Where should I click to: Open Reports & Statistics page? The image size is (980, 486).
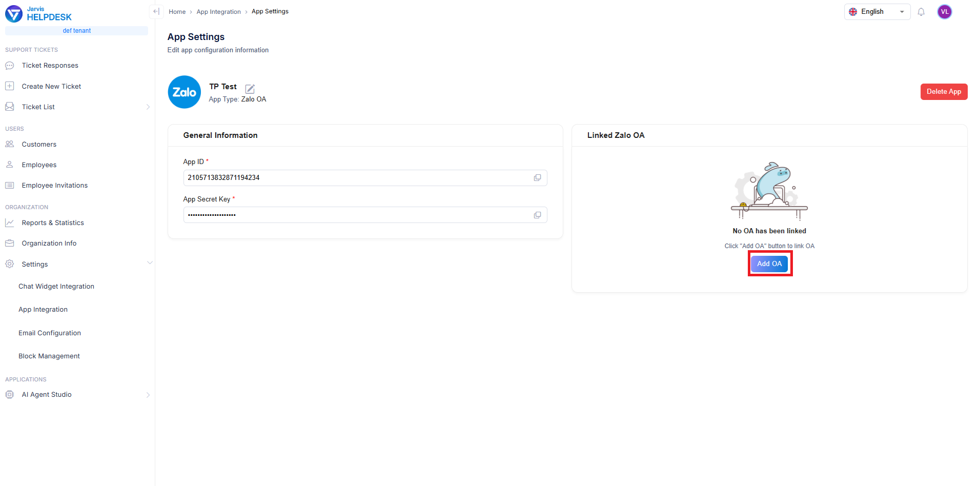pos(53,222)
